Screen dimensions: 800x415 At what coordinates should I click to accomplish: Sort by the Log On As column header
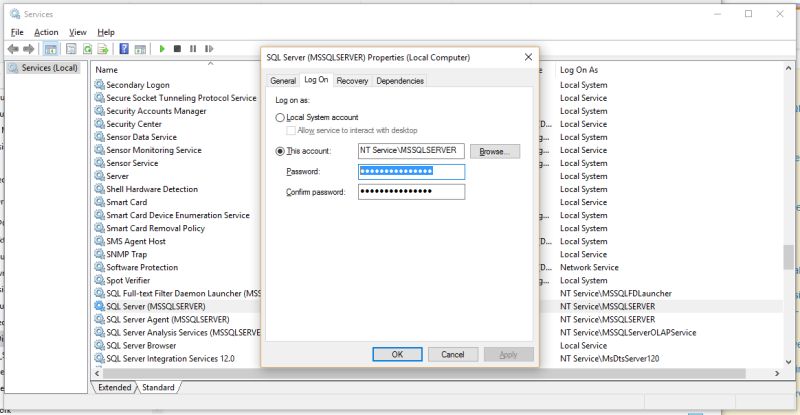pos(579,70)
